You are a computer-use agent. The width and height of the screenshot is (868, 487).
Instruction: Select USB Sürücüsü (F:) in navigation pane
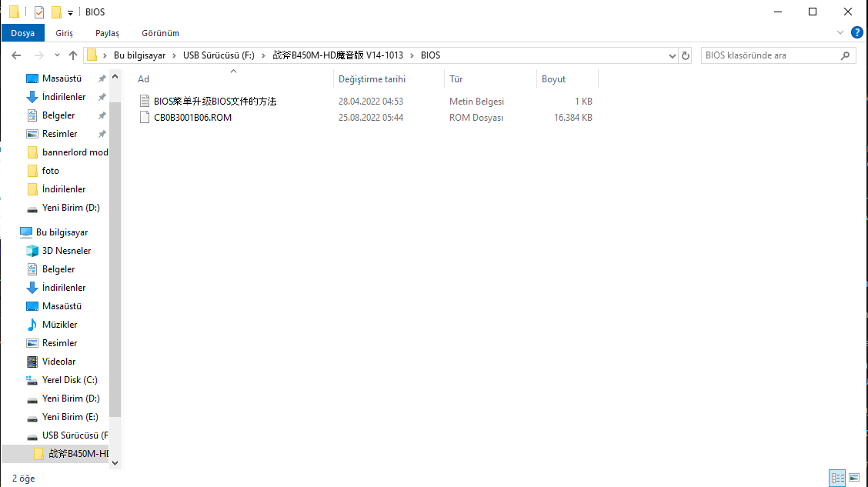coord(75,435)
